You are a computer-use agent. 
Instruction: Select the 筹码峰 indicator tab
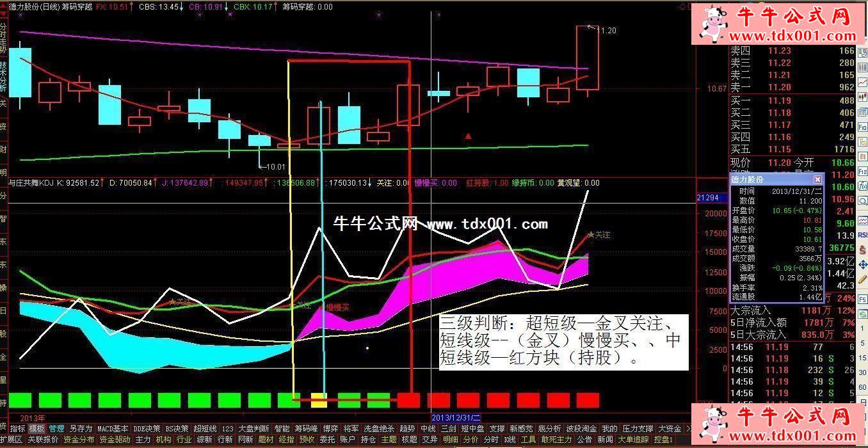coord(306,428)
